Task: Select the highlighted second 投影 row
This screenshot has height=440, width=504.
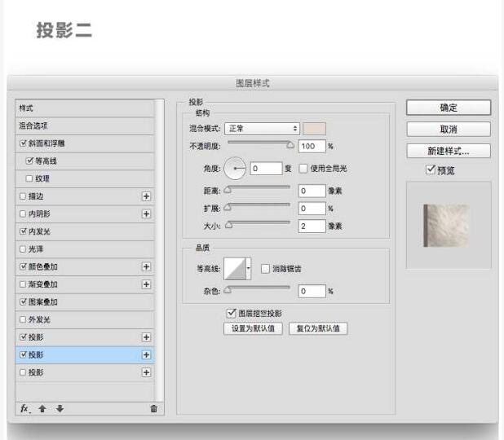Action: click(85, 355)
